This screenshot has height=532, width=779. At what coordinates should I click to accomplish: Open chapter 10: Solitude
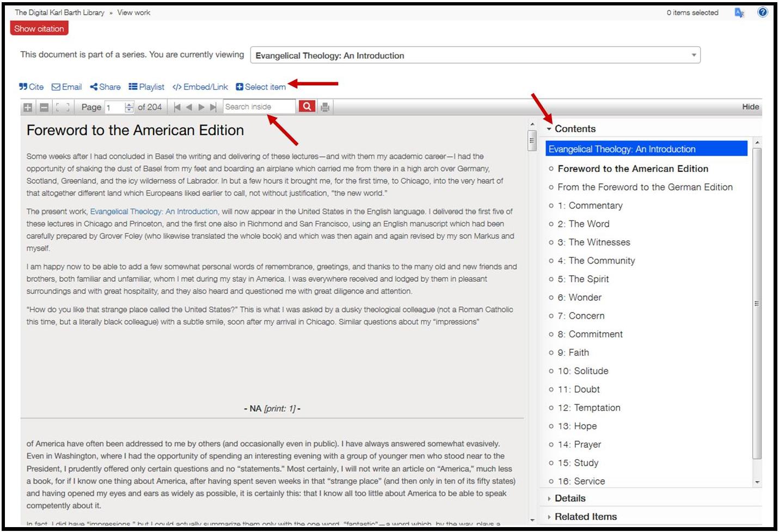point(583,371)
